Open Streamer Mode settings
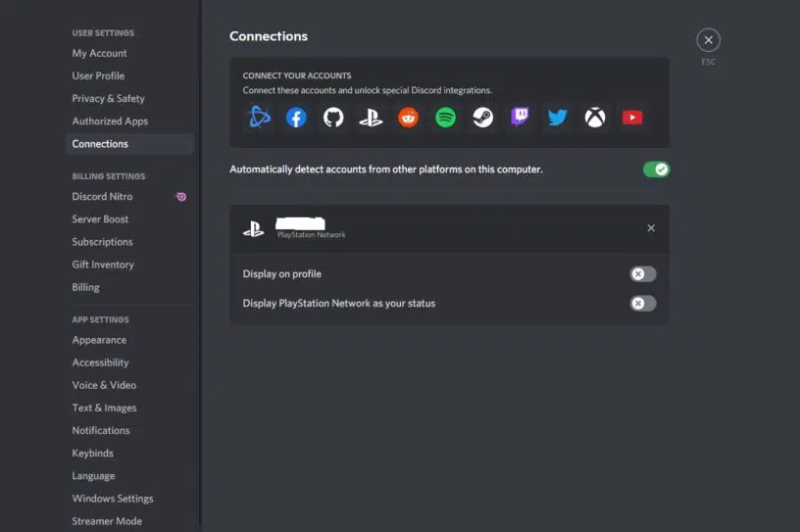800x532 pixels. click(x=129, y=521)
